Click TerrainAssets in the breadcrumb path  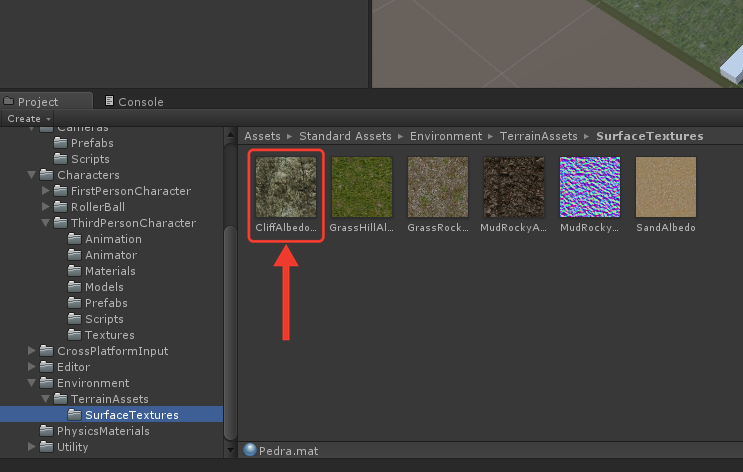coord(538,136)
